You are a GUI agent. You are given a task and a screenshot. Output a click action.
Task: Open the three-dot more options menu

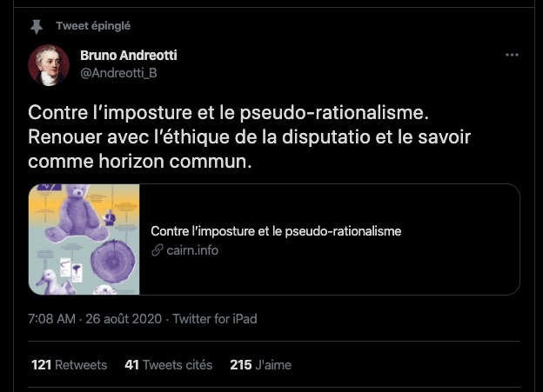(512, 56)
